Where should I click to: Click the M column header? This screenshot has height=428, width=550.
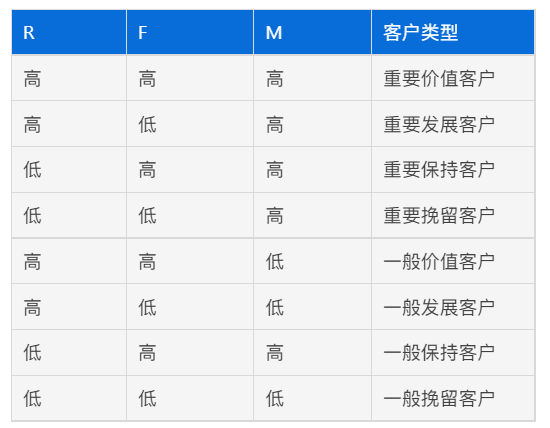pos(312,32)
